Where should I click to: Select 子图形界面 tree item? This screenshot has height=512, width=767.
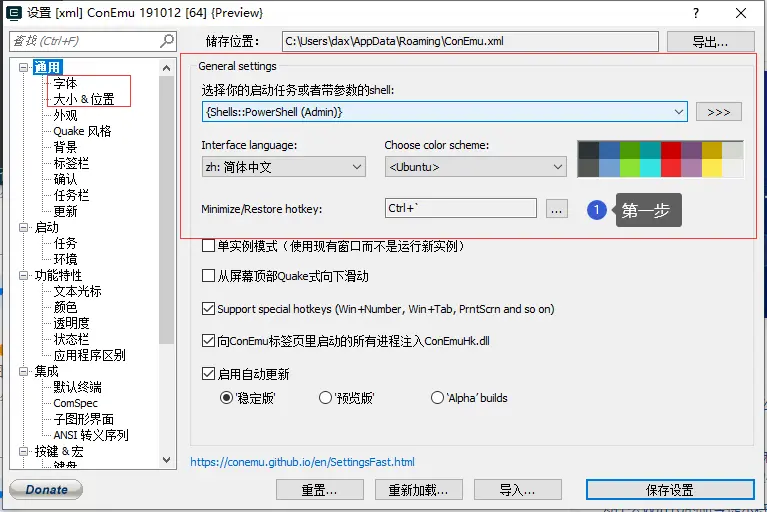[x=83, y=419]
